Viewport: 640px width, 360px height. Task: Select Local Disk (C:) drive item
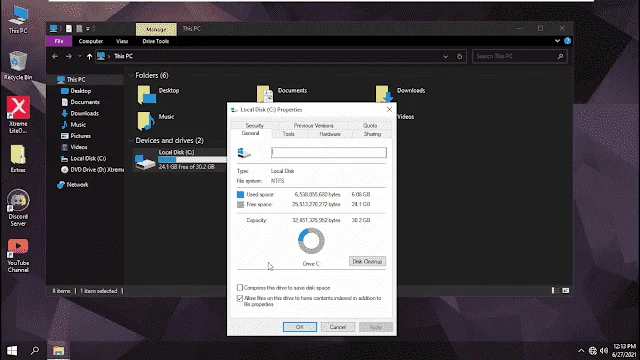(x=180, y=160)
